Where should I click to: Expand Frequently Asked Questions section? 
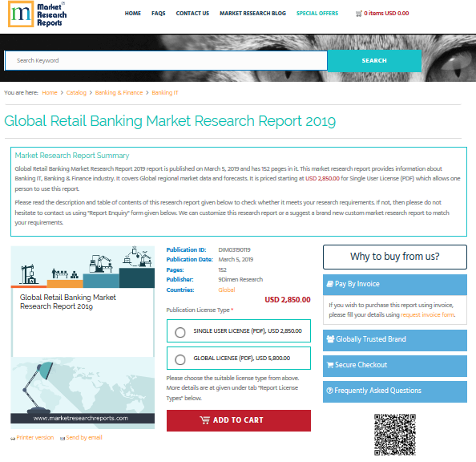pyautogui.click(x=395, y=391)
